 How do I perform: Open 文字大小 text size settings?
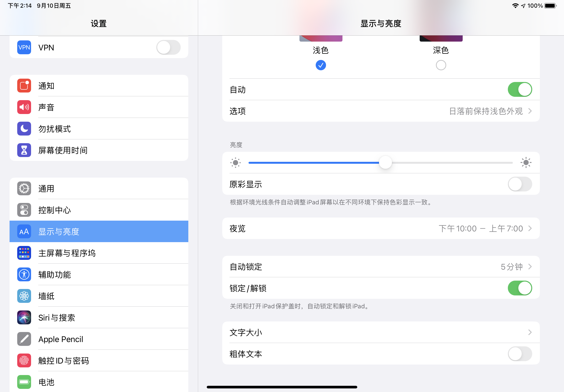click(x=381, y=332)
